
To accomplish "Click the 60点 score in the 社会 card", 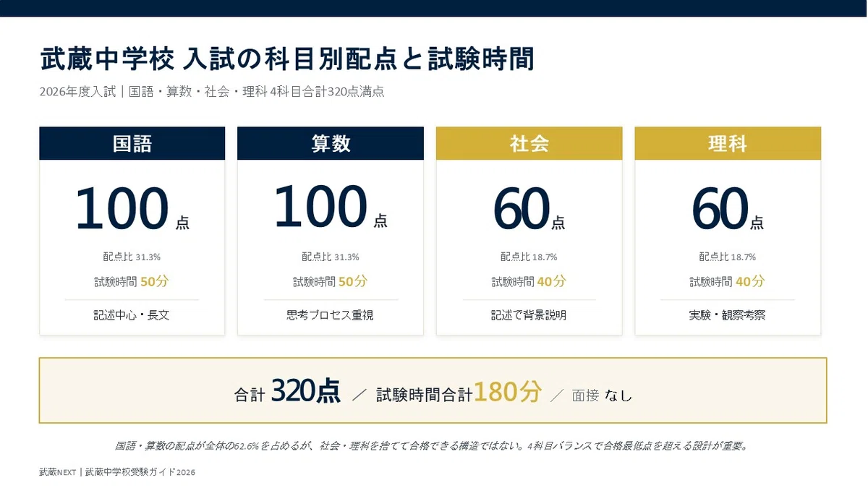I will coord(529,210).
